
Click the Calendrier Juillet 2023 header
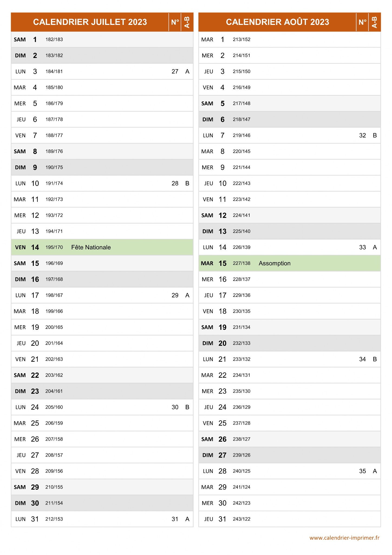90,22
